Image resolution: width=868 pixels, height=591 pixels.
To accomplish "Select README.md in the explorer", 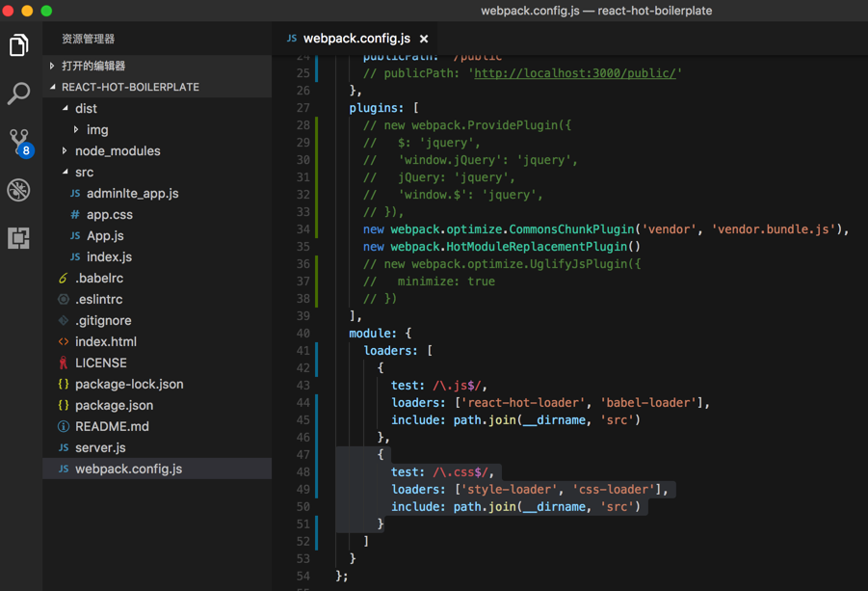I will [x=112, y=426].
